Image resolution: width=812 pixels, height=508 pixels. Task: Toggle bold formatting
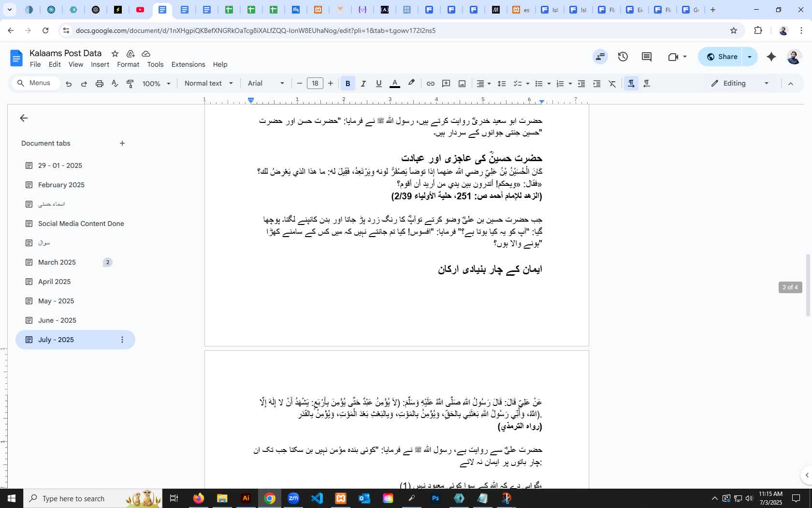click(x=348, y=84)
